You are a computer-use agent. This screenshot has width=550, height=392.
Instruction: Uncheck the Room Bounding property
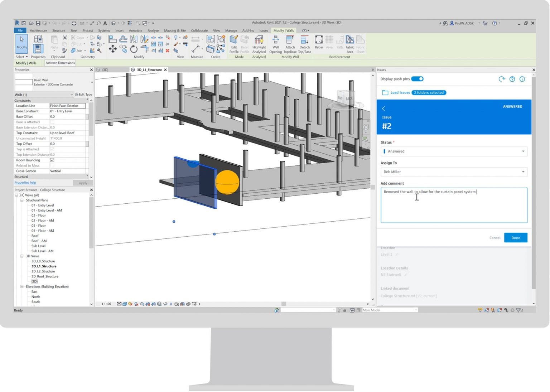(x=52, y=160)
